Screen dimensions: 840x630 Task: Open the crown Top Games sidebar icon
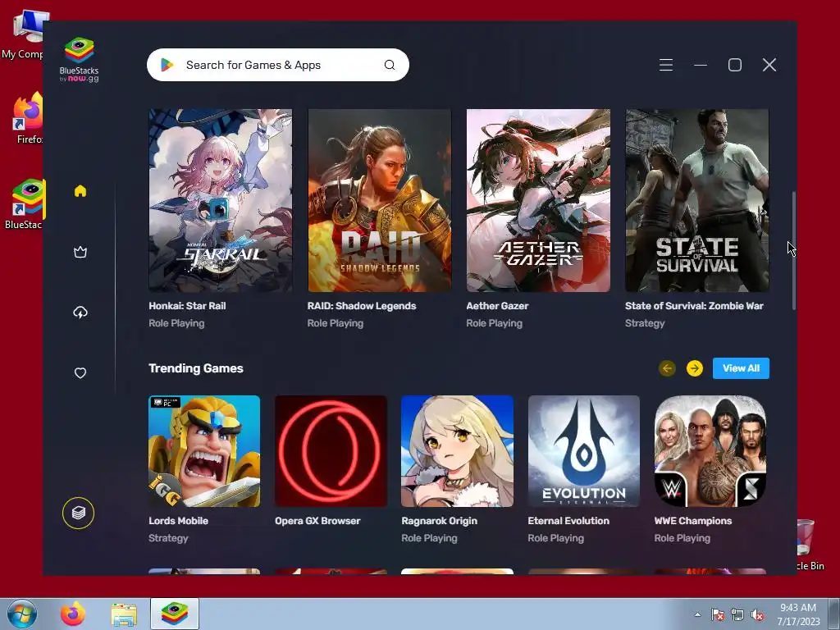coord(80,252)
